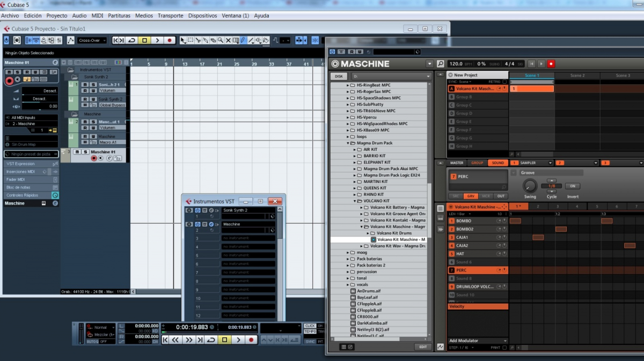Mute the Maschine #1 track
The image size is (644, 361).
tap(77, 152)
